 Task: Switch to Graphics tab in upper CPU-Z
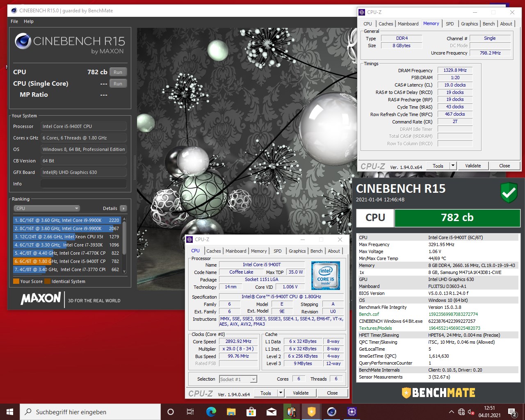pos(470,24)
